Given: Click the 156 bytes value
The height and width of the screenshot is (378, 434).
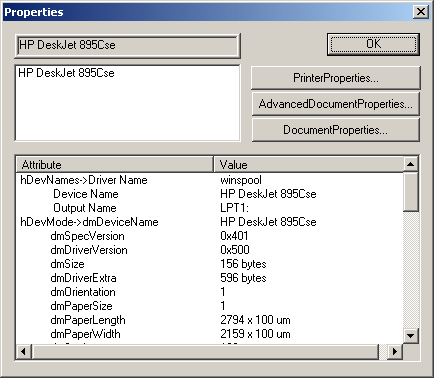Looking at the screenshot, I should (x=243, y=264).
